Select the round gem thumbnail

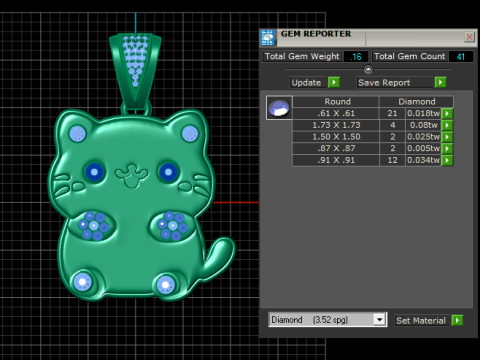pos(279,108)
